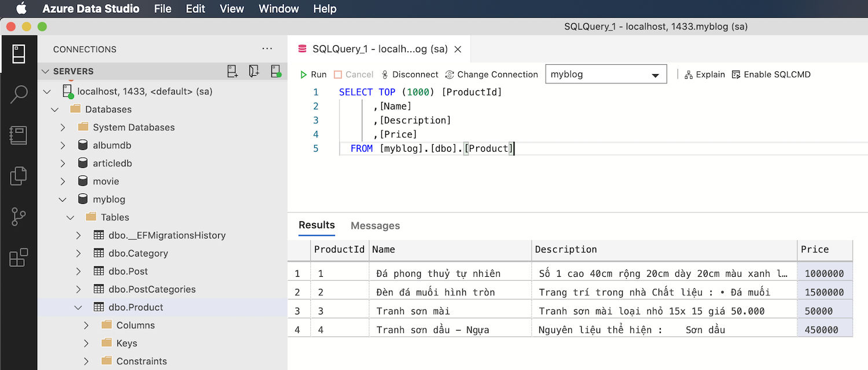Open the Explorer files icon
This screenshot has height=370, width=868.
coord(19,176)
